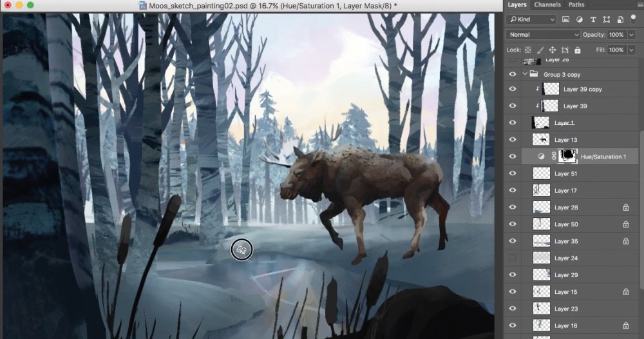Click the Layer 13 thumbnail
This screenshot has height=339, width=644.
point(541,140)
